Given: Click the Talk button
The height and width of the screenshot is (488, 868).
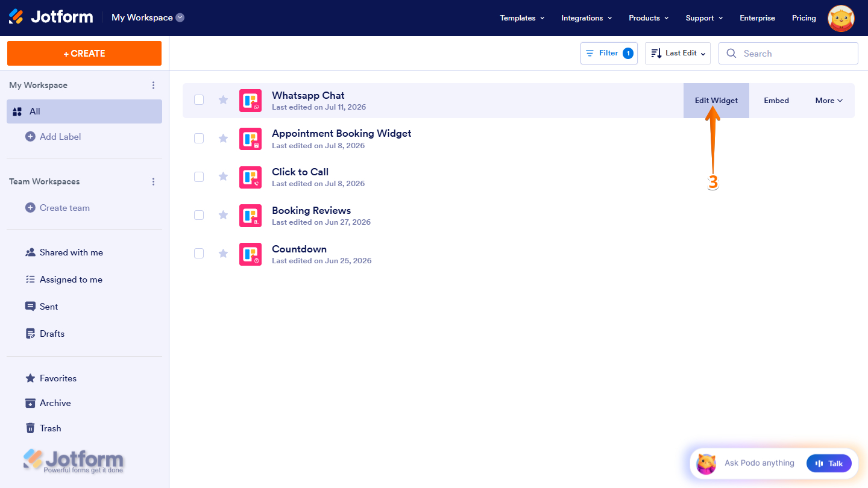Looking at the screenshot, I should click(829, 463).
